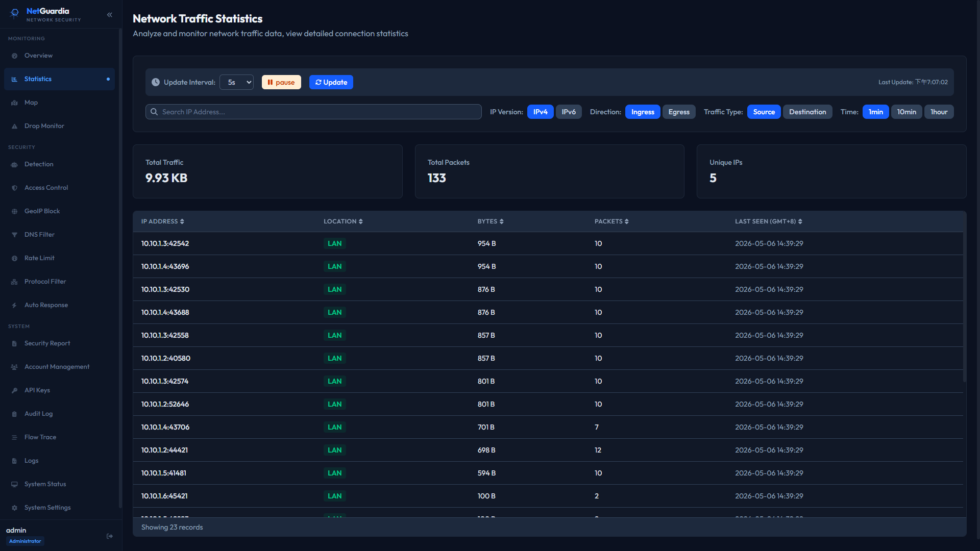This screenshot has width=980, height=551.
Task: Select Source traffic type
Action: coord(764,112)
